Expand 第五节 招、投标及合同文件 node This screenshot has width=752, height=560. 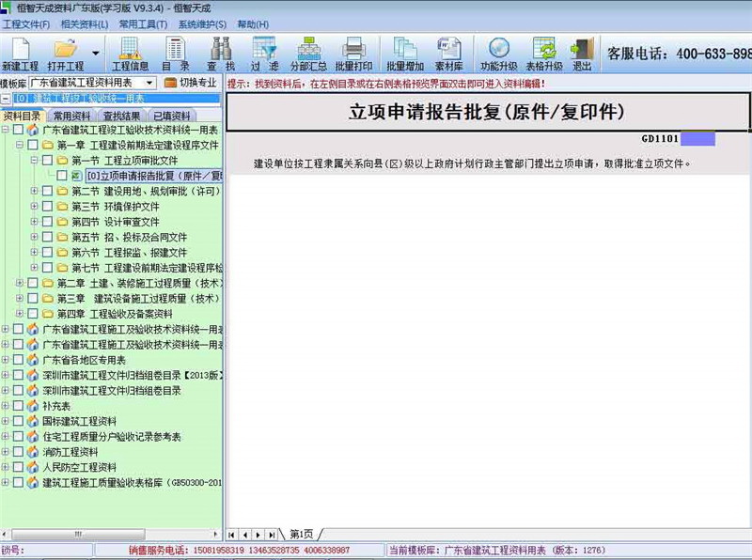click(34, 237)
